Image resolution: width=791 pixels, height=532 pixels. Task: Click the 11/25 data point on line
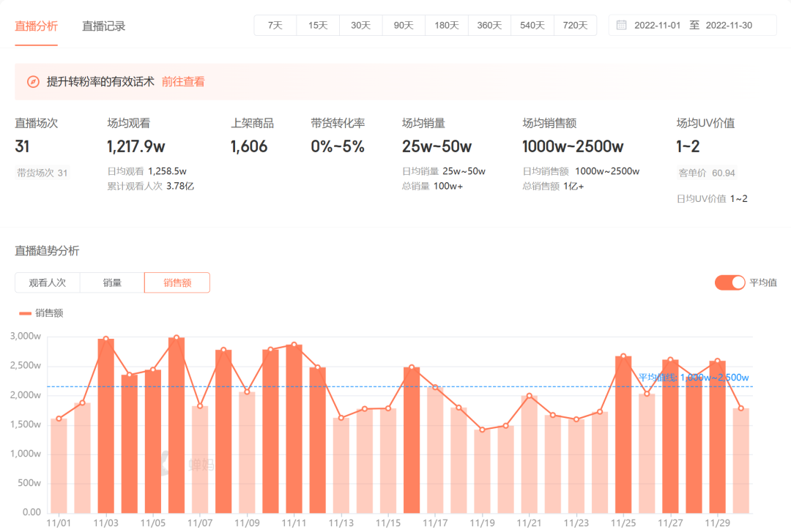pyautogui.click(x=623, y=356)
